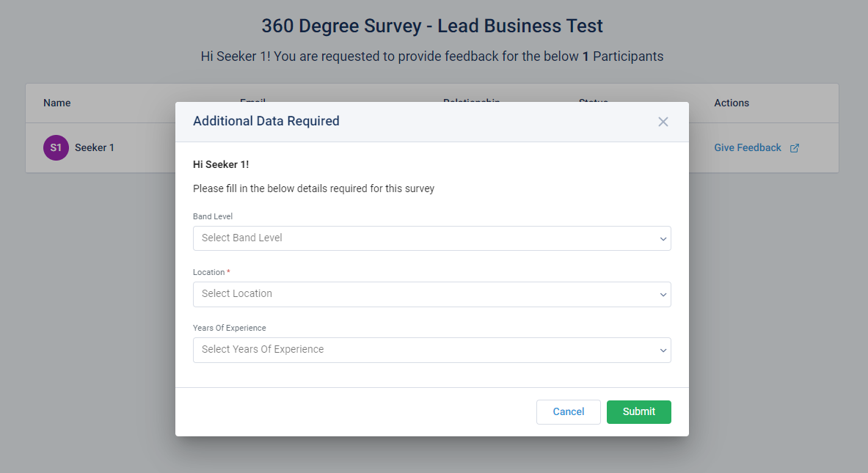This screenshot has width=868, height=473.
Task: Click the Additional Data Required dialog title
Action: 266,122
